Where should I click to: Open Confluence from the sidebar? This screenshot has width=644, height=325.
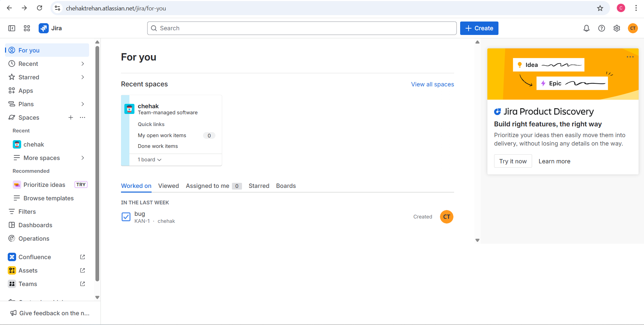(47, 257)
